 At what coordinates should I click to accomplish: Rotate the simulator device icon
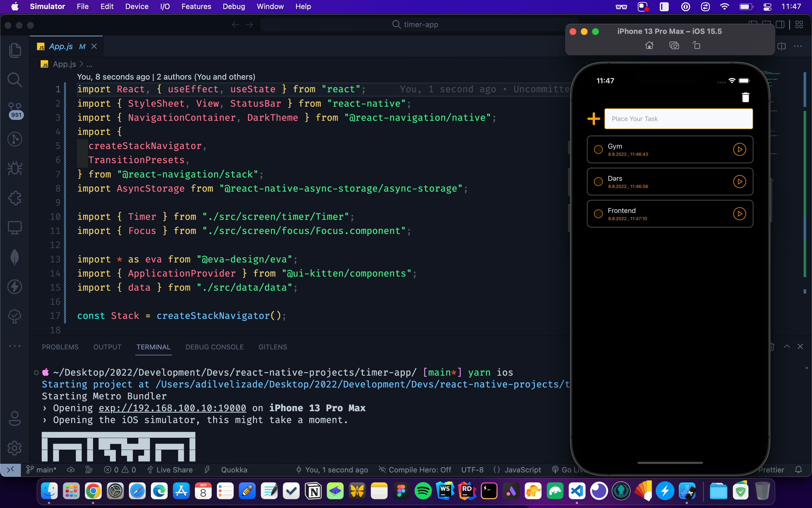coord(697,45)
